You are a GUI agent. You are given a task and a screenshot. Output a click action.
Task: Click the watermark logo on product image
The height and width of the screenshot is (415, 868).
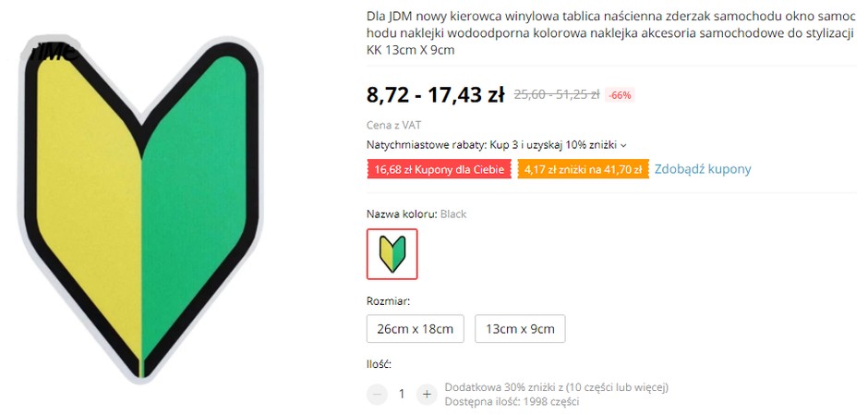point(56,52)
